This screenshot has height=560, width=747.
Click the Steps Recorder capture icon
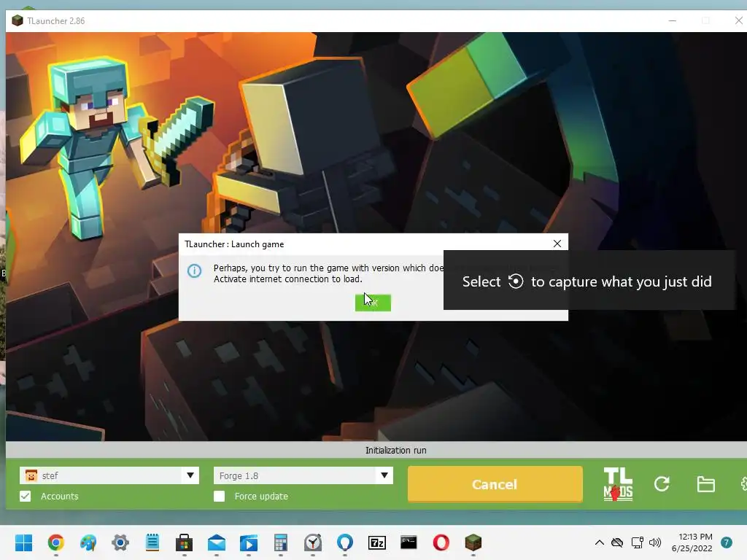pyautogui.click(x=516, y=281)
